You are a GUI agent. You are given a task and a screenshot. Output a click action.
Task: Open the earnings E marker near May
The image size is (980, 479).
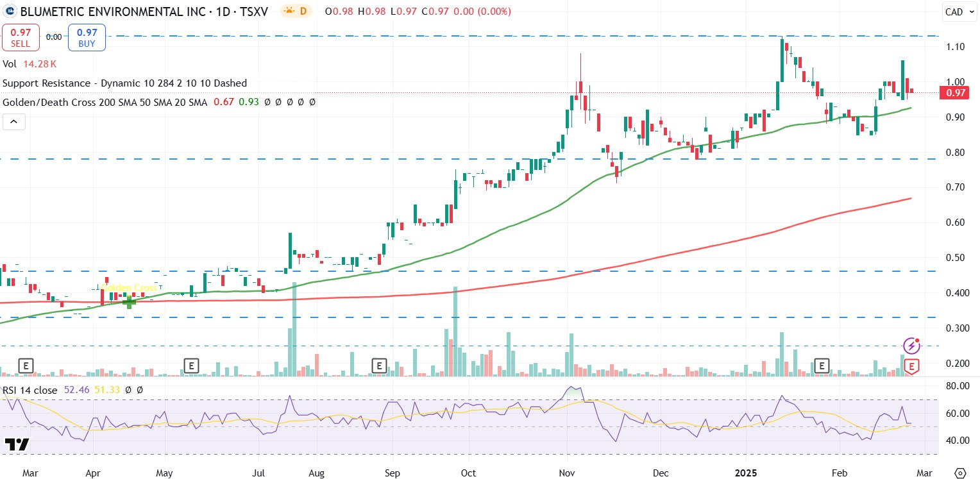click(190, 366)
